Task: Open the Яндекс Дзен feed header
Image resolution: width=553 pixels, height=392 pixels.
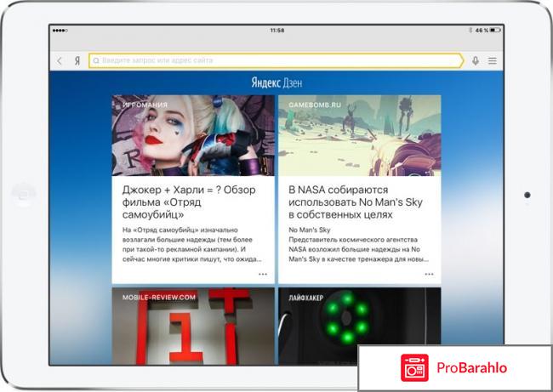Action: (x=276, y=82)
